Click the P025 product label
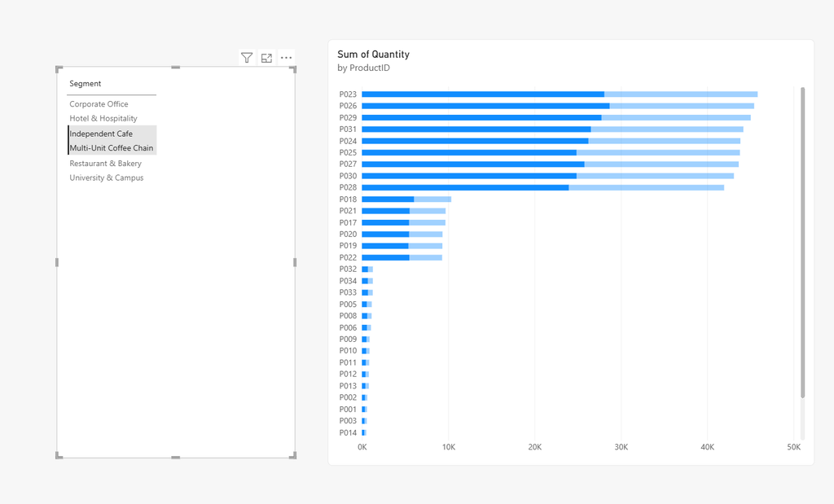 (348, 152)
